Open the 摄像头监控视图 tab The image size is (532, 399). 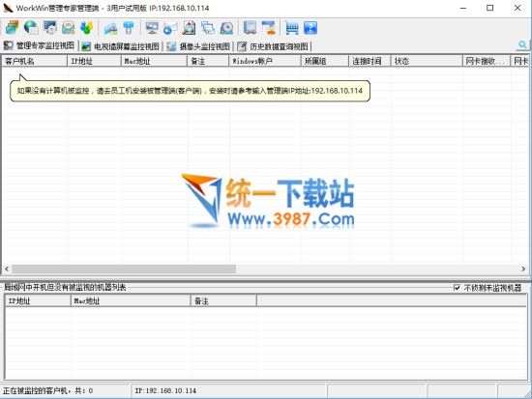pos(199,46)
